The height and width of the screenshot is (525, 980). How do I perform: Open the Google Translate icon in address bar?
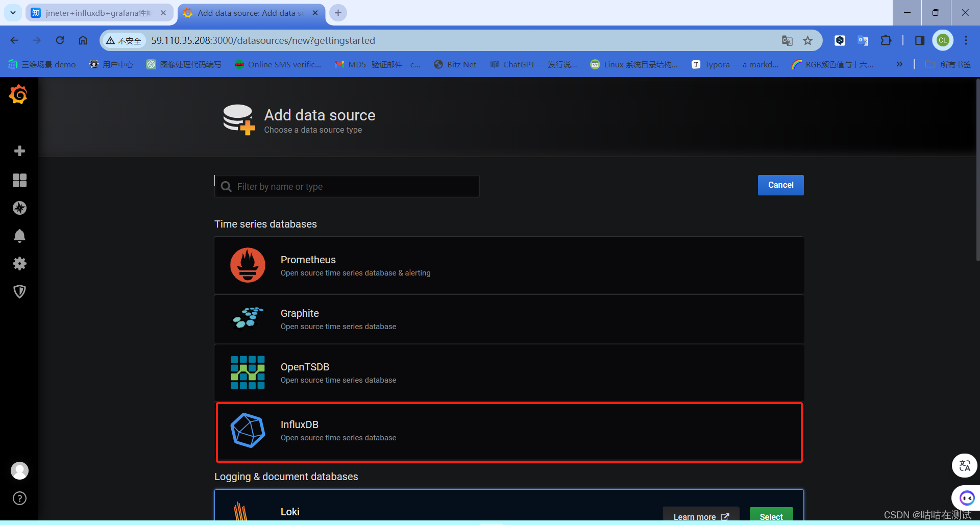coord(787,40)
